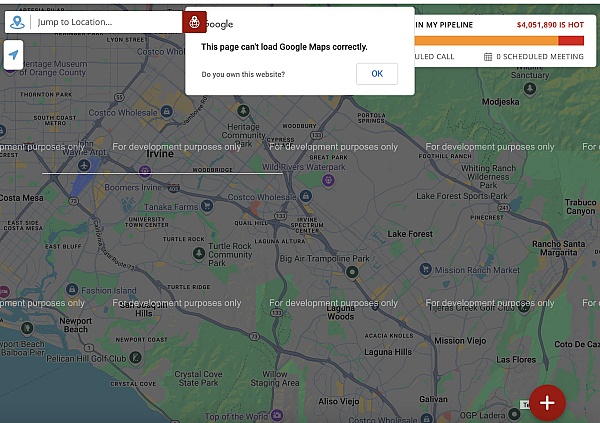This screenshot has width=600, height=423.
Task: Click the location pin icon in search bar
Action: (x=17, y=22)
